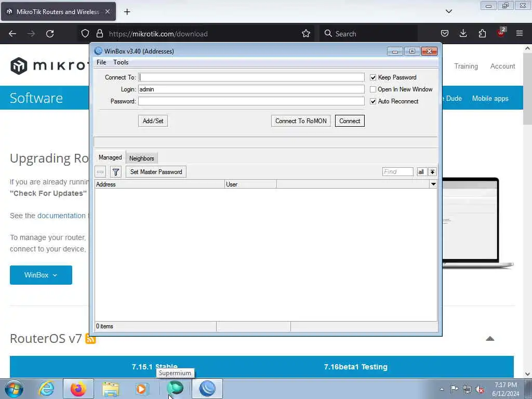532x399 pixels.
Task: Click the Action Center flag tray icon
Action: [x=454, y=389]
